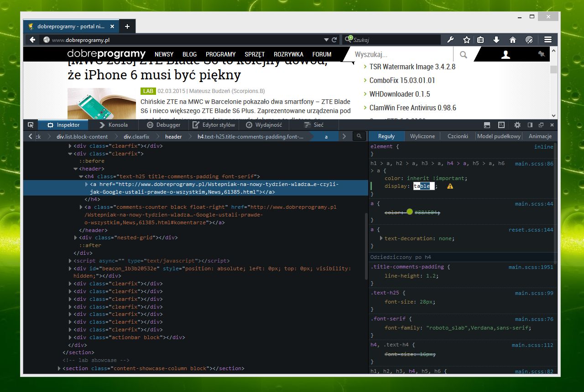Click the site search magnifier icon
The height and width of the screenshot is (392, 584).
click(464, 55)
